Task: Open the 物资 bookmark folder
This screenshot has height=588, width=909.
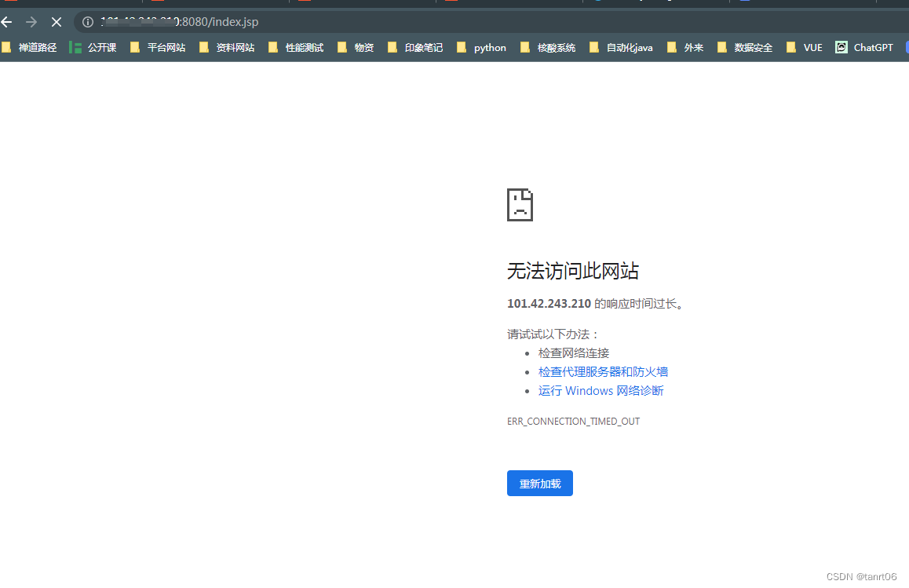Action: [x=356, y=48]
